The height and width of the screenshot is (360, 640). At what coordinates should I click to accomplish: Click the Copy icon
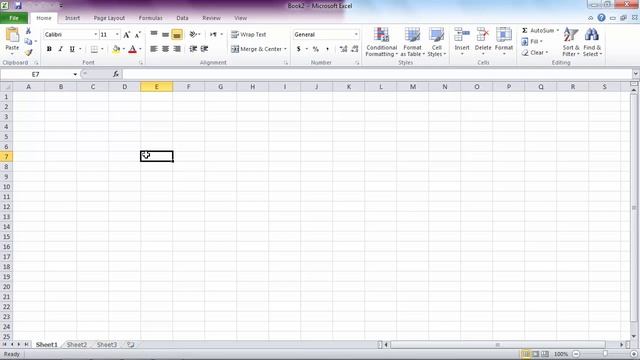(x=28, y=42)
